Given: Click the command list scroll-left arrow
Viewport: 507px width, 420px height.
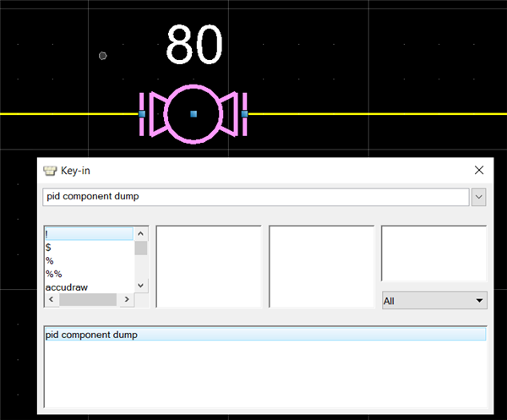Looking at the screenshot, I should point(51,299).
